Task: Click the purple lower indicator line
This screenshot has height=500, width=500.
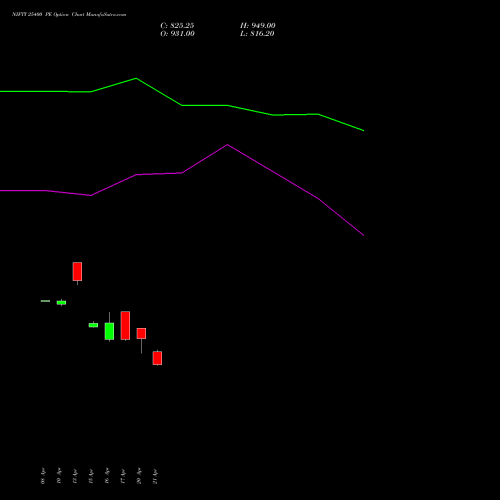Action: click(182, 173)
